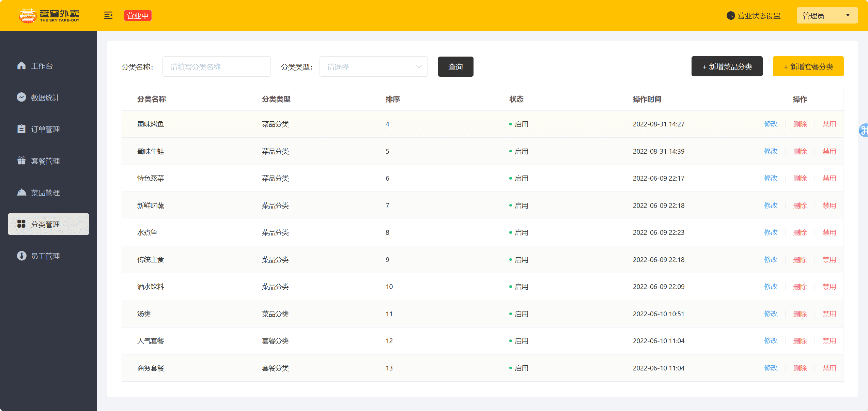This screenshot has height=411, width=868.
Task: Click 套餐分类 type cell in 商务套餐 row
Action: [275, 368]
